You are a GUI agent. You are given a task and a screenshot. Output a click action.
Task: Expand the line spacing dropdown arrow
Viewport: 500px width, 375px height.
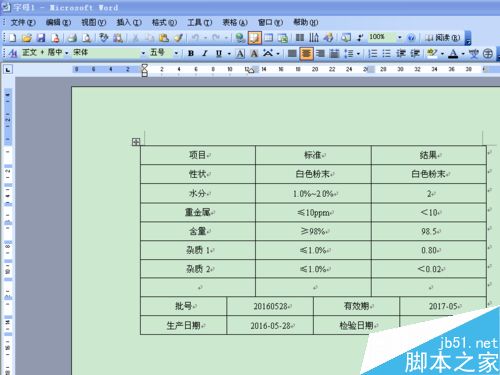click(358, 53)
